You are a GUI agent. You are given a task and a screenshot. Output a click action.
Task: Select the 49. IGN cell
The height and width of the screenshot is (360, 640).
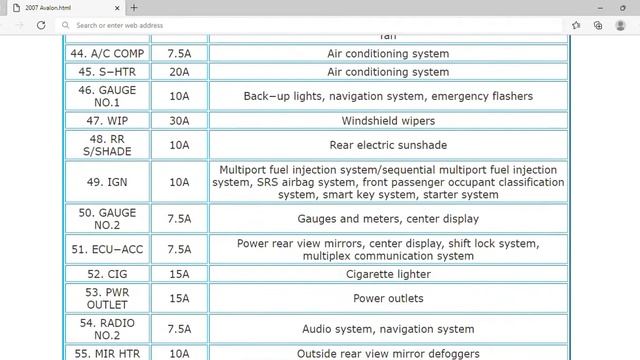click(x=107, y=182)
